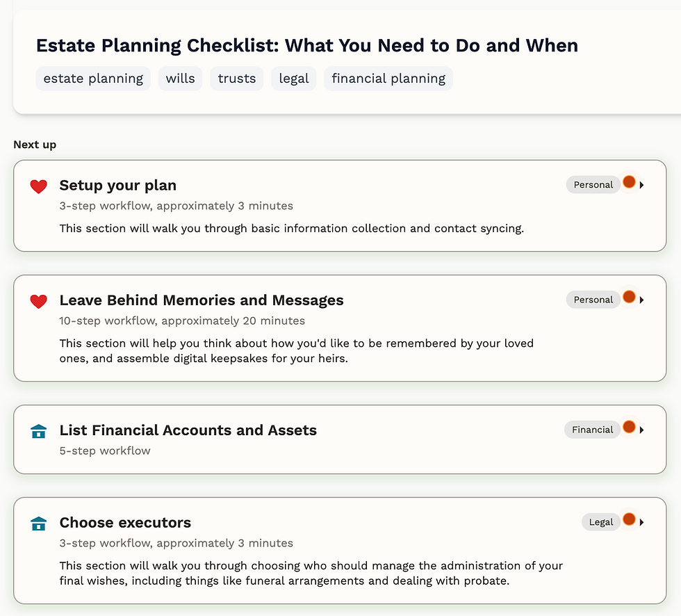Select the 'financial planning' tag
Viewport: 681px width, 616px height.
click(388, 79)
